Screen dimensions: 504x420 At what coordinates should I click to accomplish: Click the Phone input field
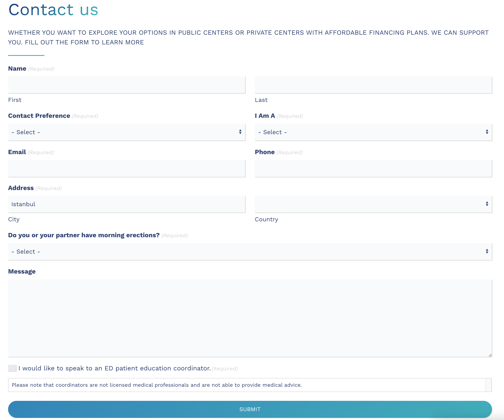point(373,169)
